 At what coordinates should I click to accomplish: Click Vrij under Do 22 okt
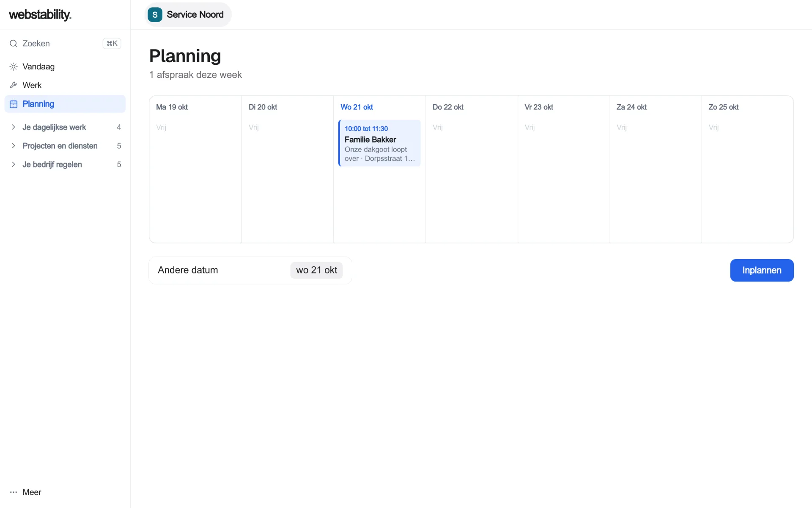(x=438, y=127)
